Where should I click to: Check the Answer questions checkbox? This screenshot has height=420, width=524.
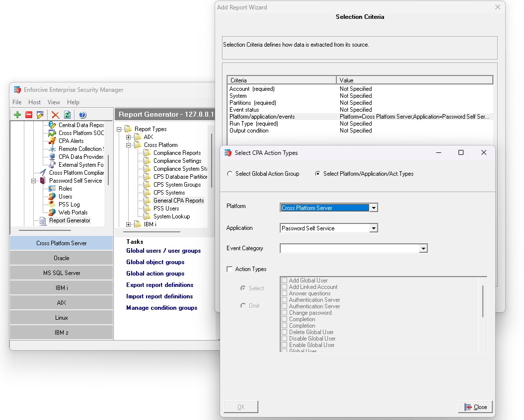[285, 293]
